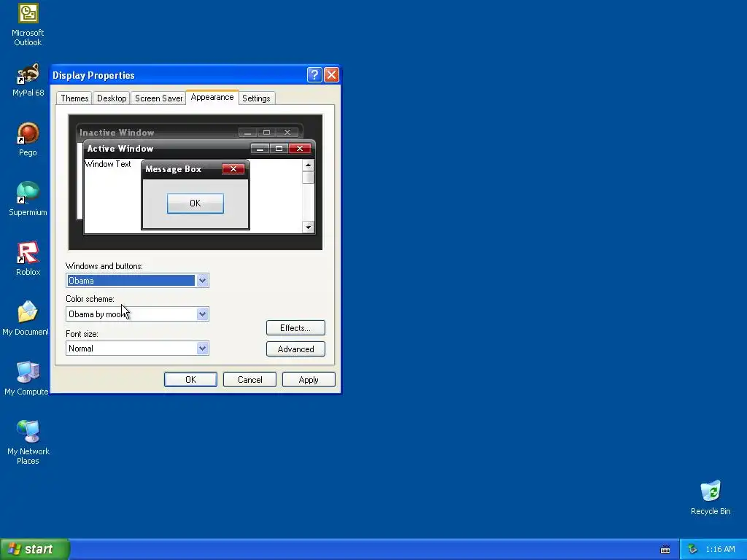Click the Inactive Window title bar preview
Image resolution: width=747 pixels, height=560 pixels.
(190, 133)
